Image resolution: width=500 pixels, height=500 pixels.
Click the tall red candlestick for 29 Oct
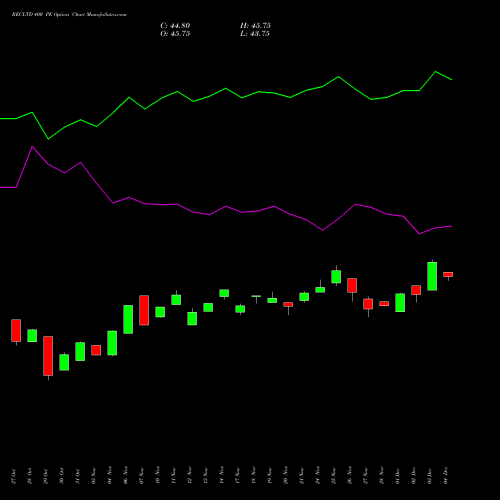click(x=48, y=356)
